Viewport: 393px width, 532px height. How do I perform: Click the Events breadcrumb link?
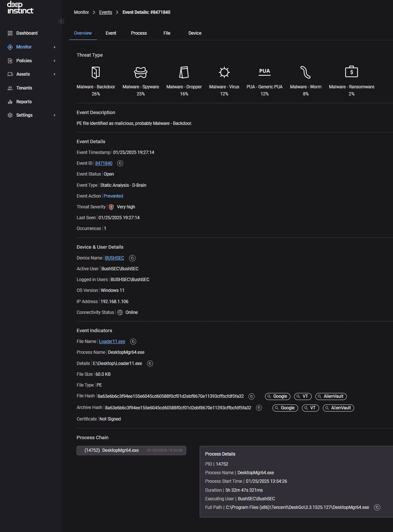[x=106, y=12]
